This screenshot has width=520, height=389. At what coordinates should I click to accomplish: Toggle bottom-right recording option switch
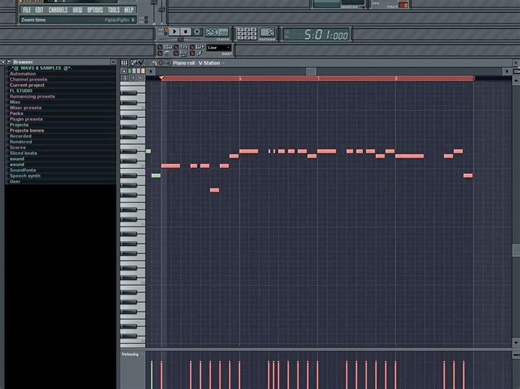tap(192, 53)
